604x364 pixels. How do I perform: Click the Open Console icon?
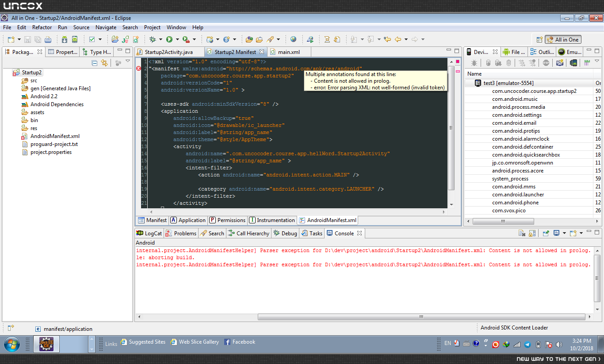pos(573,233)
